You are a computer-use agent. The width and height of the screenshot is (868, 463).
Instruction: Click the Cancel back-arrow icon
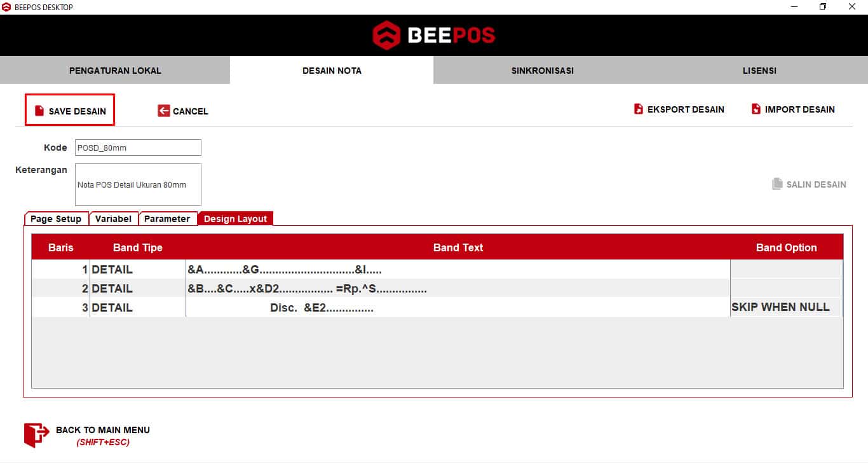pyautogui.click(x=164, y=111)
